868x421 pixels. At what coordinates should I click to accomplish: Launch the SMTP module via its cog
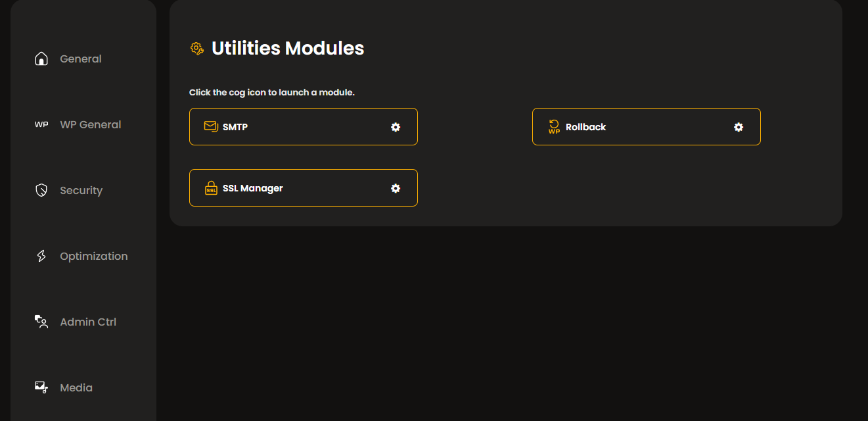396,127
